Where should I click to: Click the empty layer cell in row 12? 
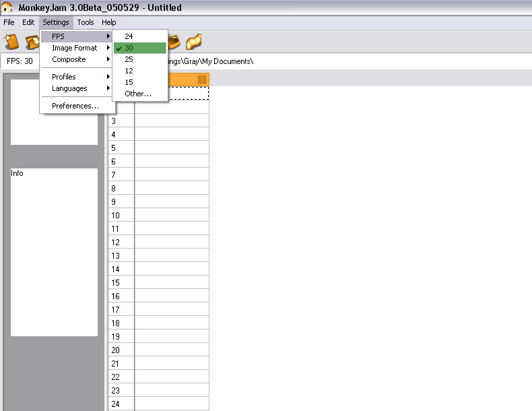[x=172, y=242]
